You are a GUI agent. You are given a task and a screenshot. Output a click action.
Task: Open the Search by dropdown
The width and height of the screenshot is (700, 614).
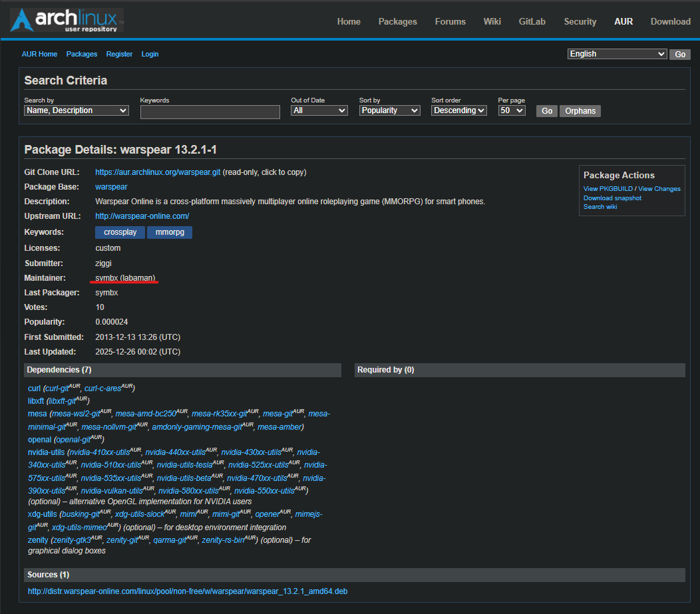pyautogui.click(x=77, y=110)
